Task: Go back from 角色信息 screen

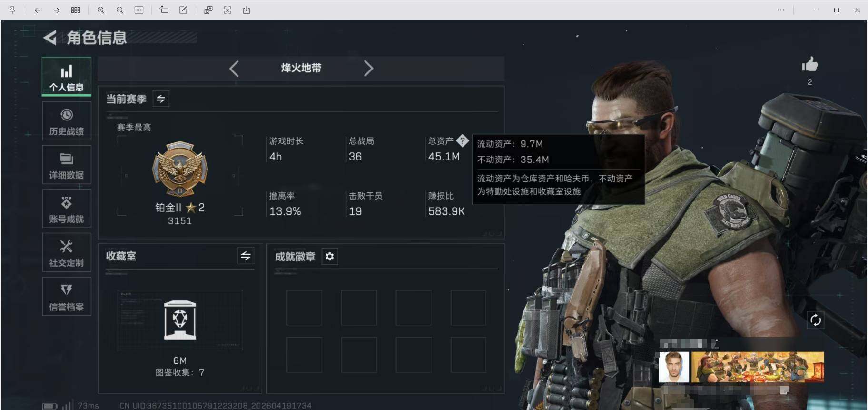Action: (49, 38)
